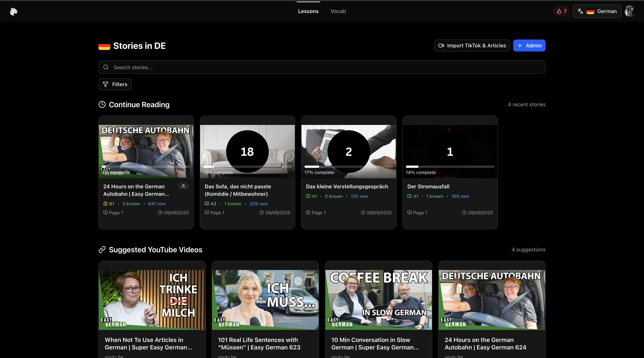
Task: Click the plus icon on Admin button
Action: 520,45
